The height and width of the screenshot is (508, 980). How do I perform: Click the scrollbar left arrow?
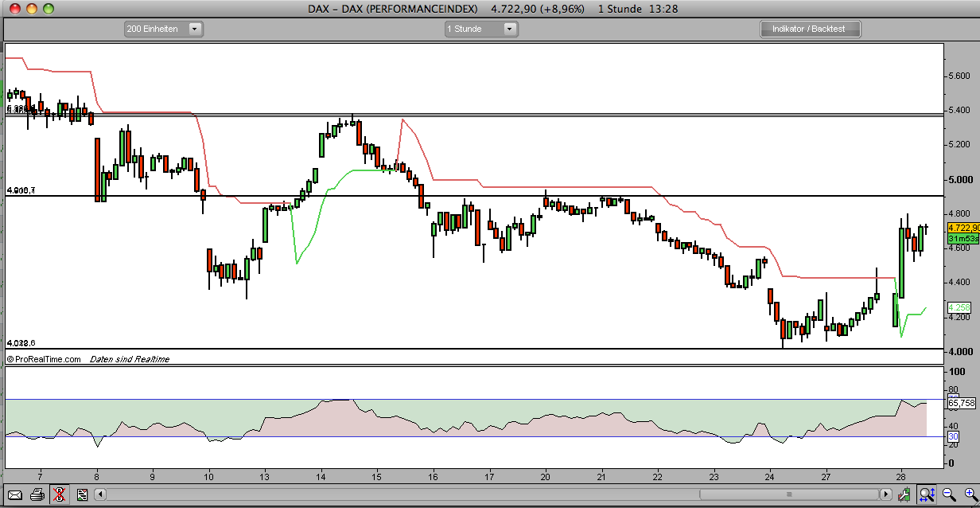pyautogui.click(x=101, y=494)
